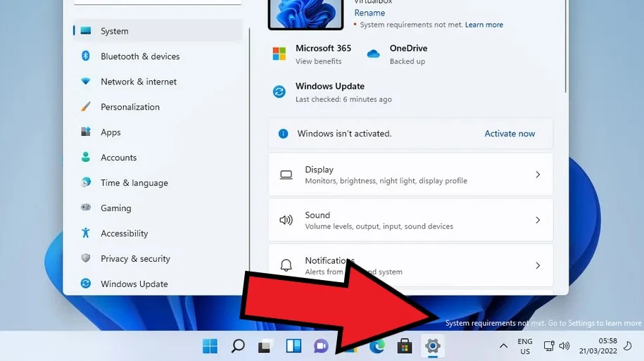
Task: Click the activation info icon
Action: (284, 134)
